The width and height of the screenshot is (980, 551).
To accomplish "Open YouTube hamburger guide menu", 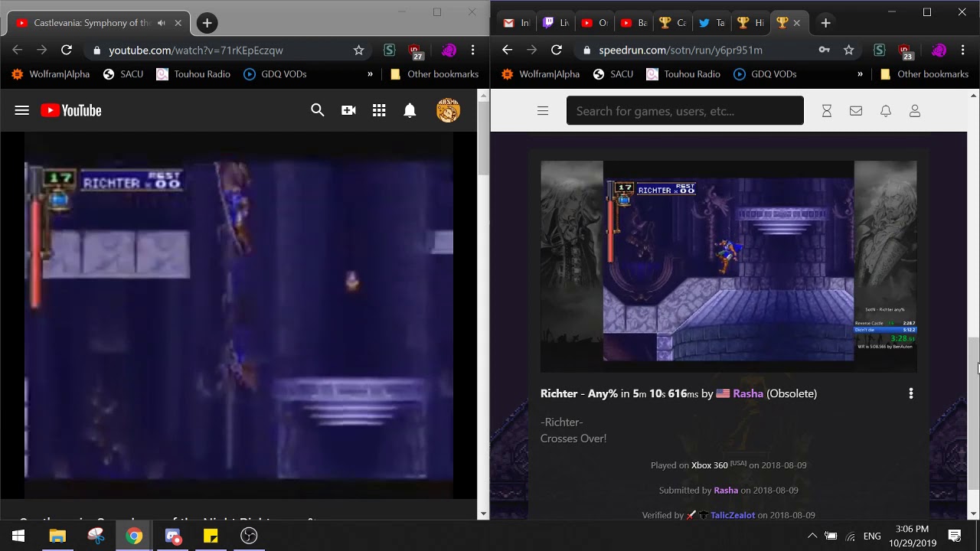I will coord(21,111).
